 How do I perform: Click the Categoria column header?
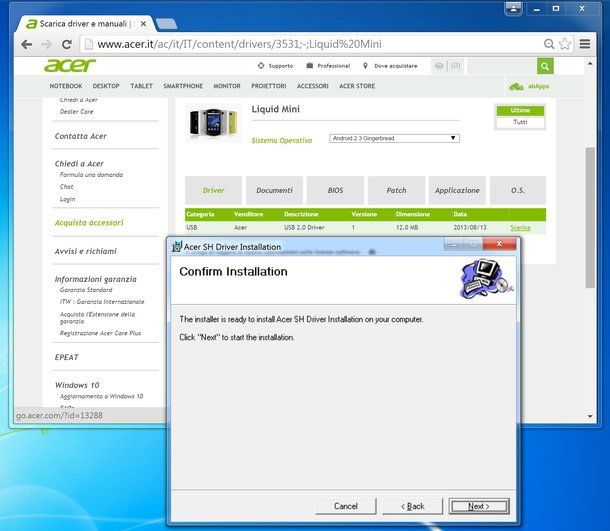(x=200, y=214)
